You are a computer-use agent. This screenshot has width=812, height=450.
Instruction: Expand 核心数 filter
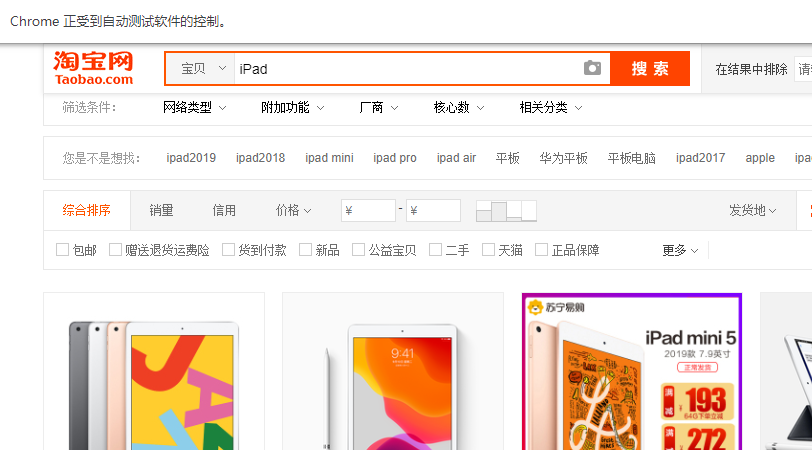pos(458,108)
